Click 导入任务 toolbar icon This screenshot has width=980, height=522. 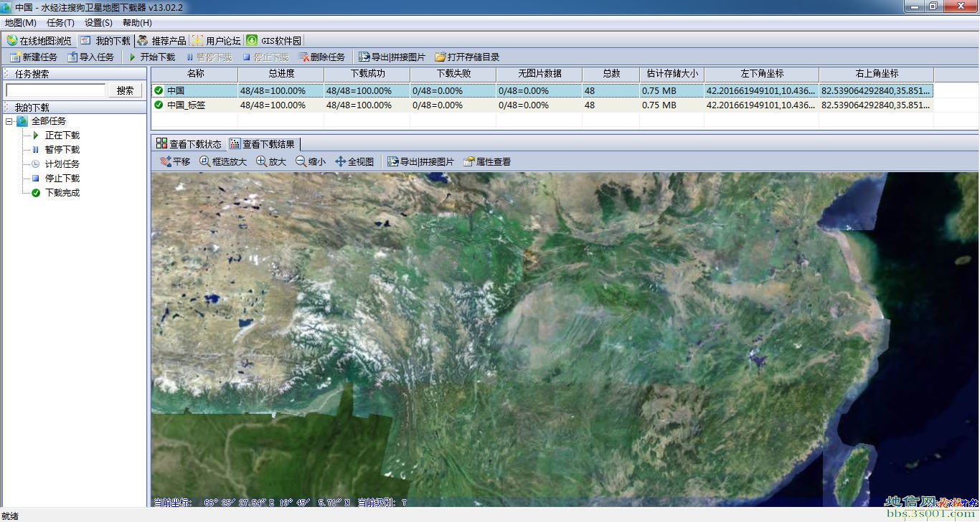72,57
